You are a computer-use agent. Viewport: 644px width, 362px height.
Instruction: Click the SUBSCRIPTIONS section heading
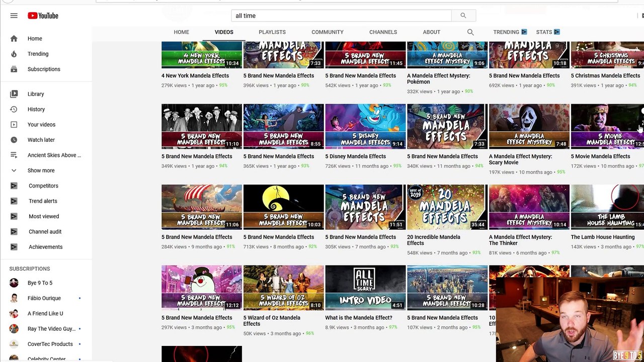pyautogui.click(x=30, y=268)
